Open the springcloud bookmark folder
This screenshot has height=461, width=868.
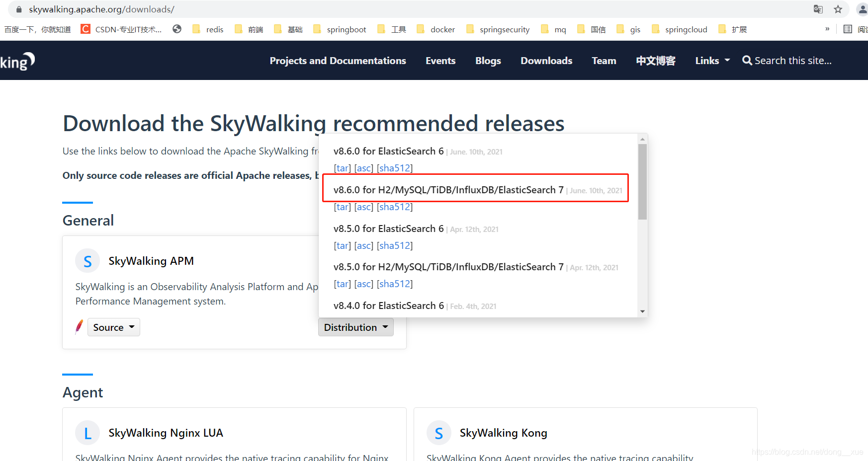[x=680, y=29]
